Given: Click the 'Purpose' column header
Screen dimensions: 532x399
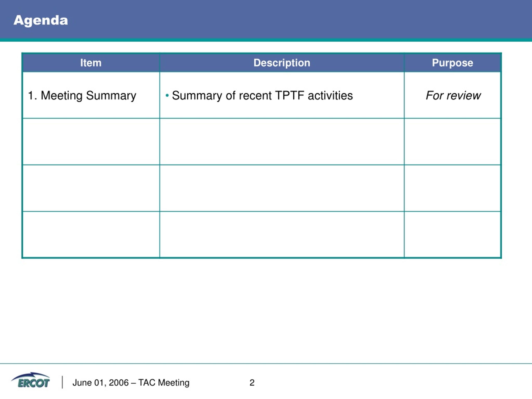Looking at the screenshot, I should pyautogui.click(x=453, y=63).
